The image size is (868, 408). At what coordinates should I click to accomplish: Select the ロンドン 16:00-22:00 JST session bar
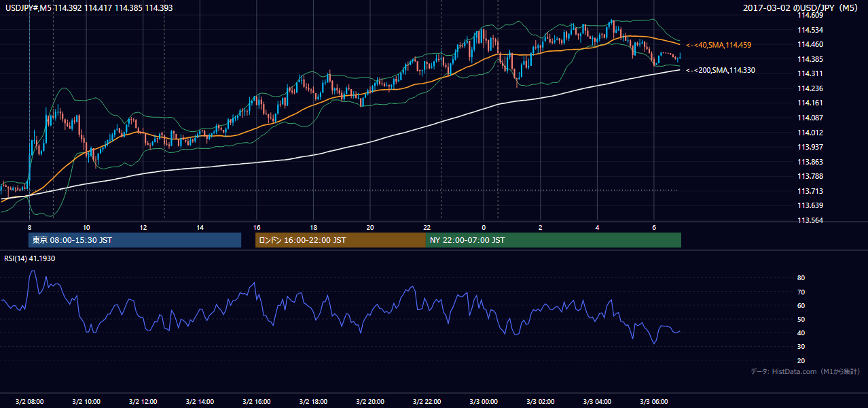click(x=340, y=240)
